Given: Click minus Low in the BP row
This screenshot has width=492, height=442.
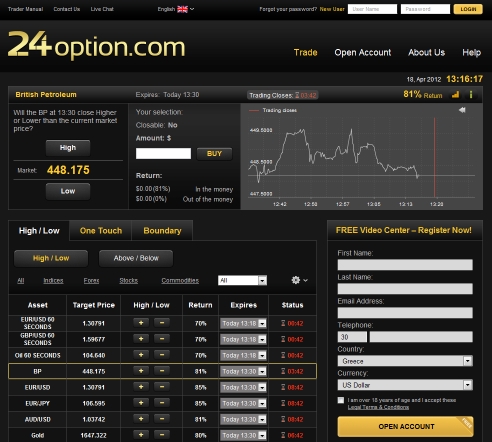Looking at the screenshot, I should pos(162,371).
